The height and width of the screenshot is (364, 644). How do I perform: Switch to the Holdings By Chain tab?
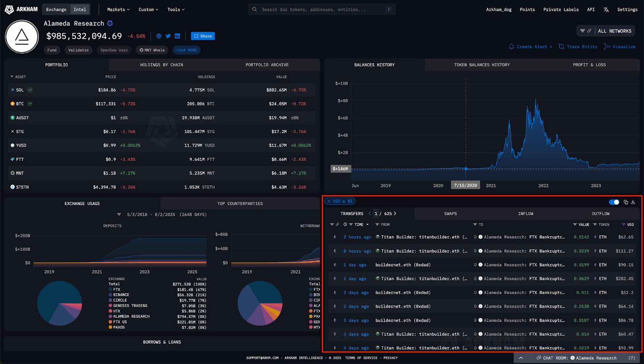pos(161,65)
